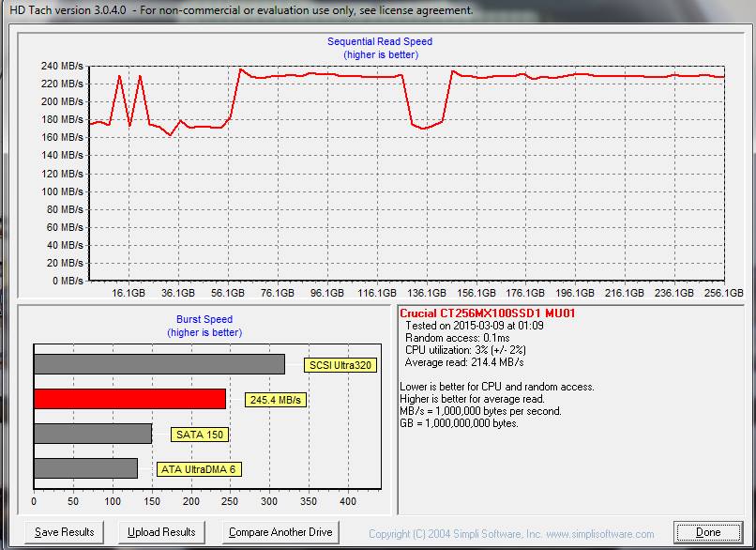Click the gray SATA 150 bar
Screen dimensions: 756x550
click(x=93, y=434)
